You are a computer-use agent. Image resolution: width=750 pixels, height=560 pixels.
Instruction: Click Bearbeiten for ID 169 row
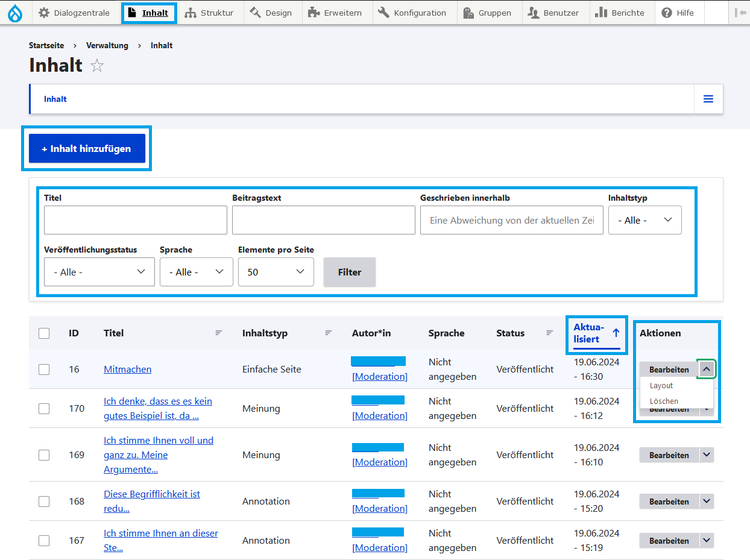pyautogui.click(x=669, y=455)
